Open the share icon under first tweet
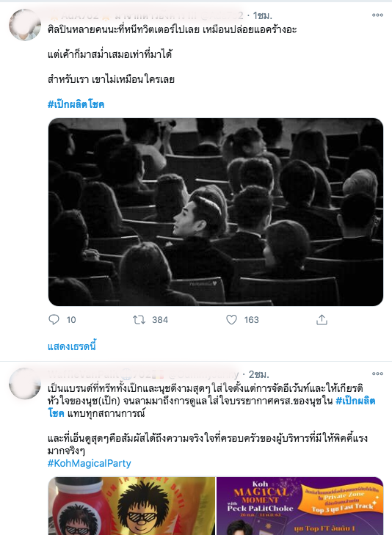The height and width of the screenshot is (535, 392). point(322,320)
